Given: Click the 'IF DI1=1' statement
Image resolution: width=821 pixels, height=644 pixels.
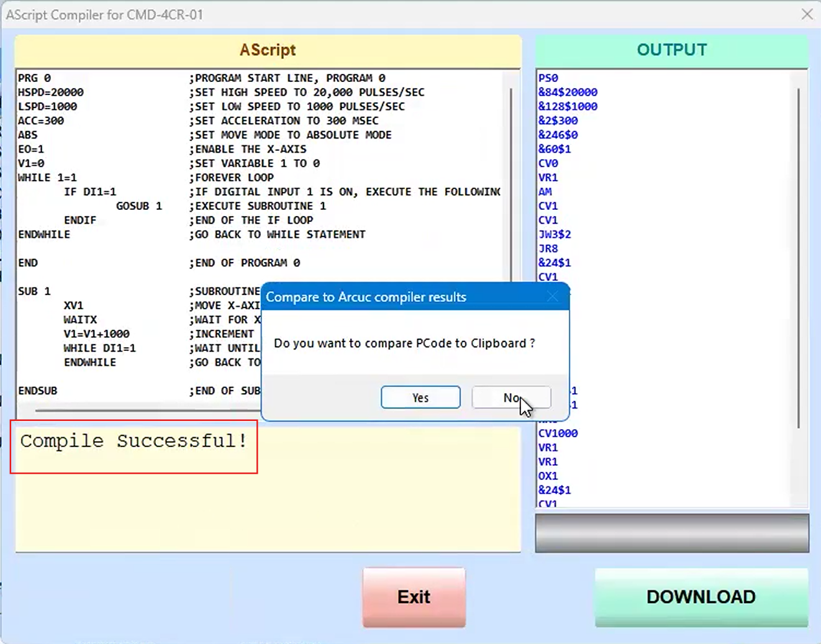Looking at the screenshot, I should pos(90,193).
